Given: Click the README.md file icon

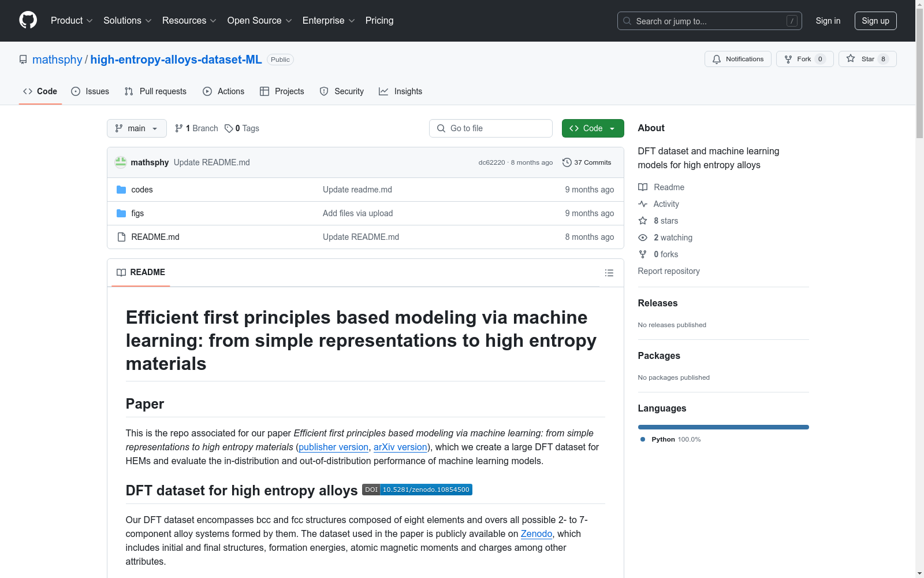Looking at the screenshot, I should pos(121,237).
